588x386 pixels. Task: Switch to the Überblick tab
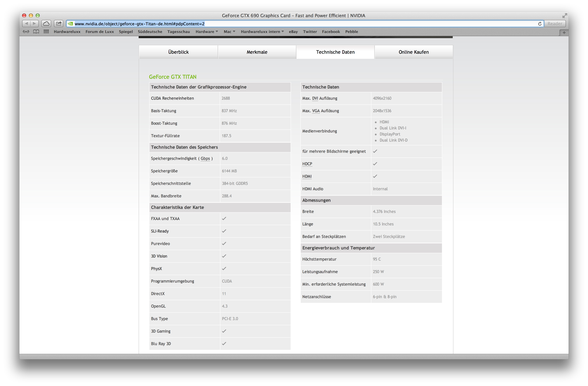(178, 52)
